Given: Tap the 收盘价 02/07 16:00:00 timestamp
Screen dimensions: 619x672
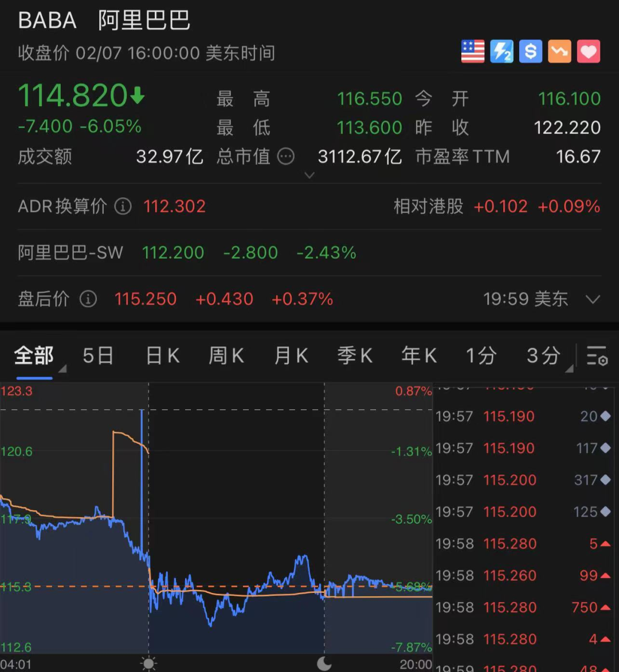Looking at the screenshot, I should (147, 53).
